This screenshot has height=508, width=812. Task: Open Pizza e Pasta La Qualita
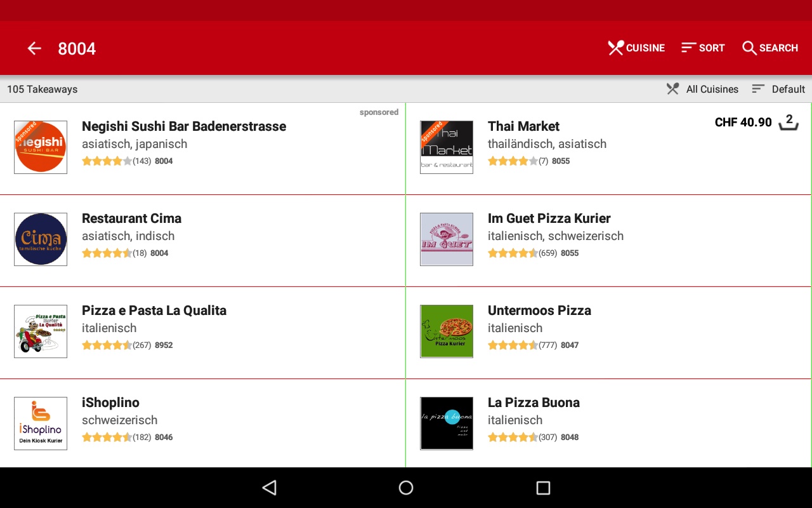[x=154, y=311]
